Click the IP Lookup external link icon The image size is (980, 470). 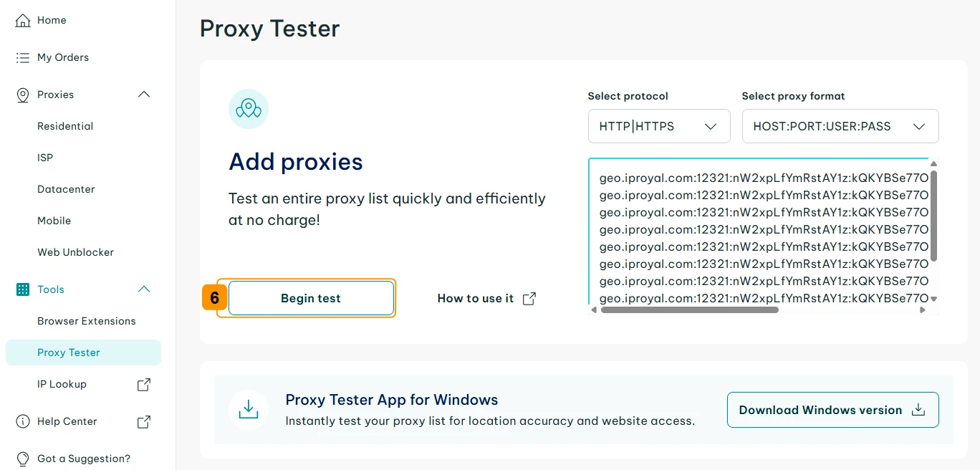144,385
